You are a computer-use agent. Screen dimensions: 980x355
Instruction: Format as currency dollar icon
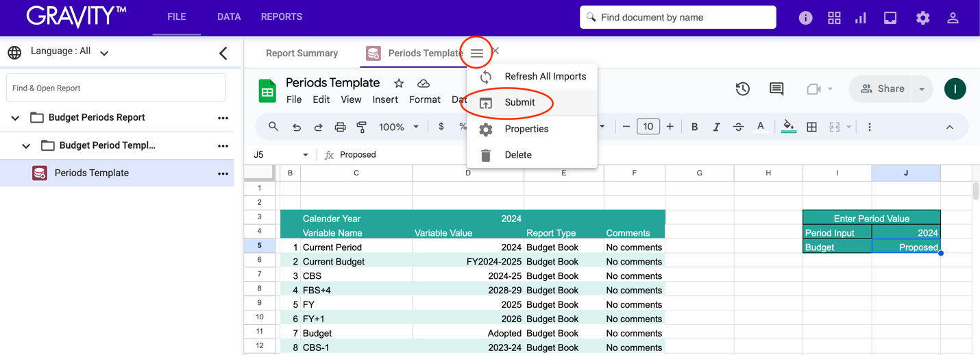click(x=441, y=127)
